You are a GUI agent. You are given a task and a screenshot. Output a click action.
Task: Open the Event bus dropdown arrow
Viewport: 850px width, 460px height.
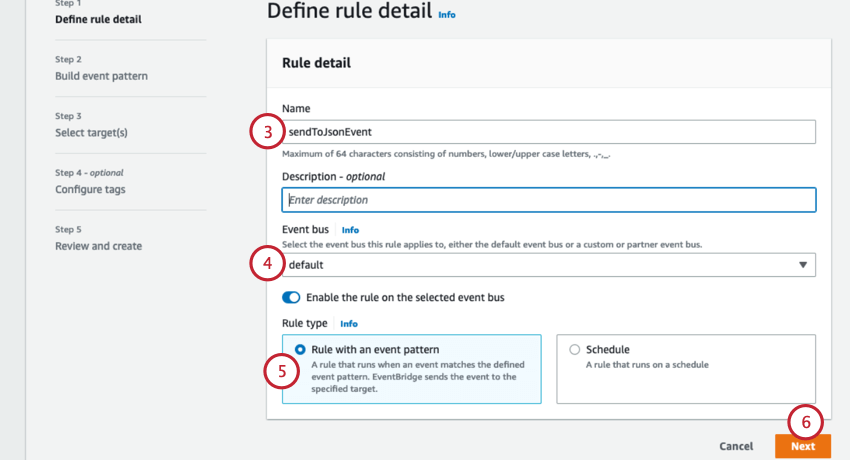pos(803,265)
